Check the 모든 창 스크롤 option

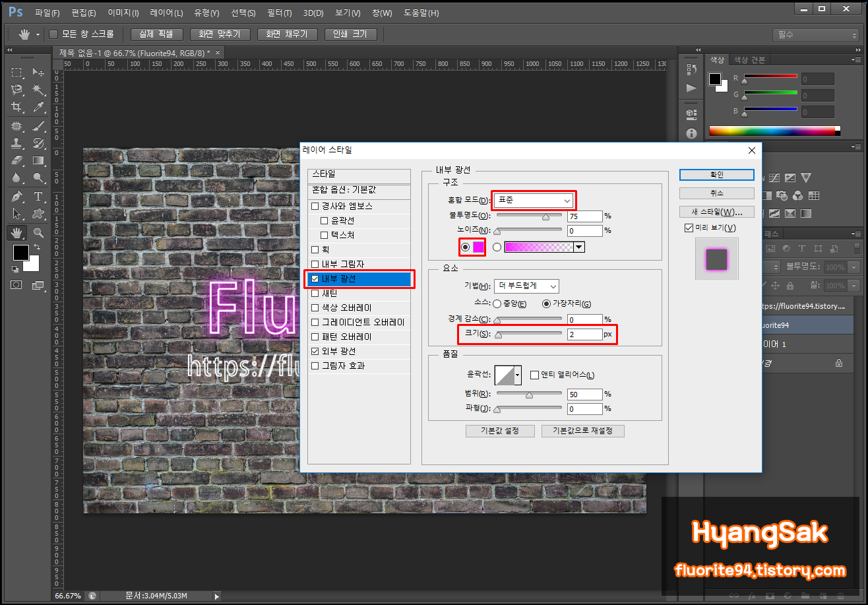(x=53, y=34)
